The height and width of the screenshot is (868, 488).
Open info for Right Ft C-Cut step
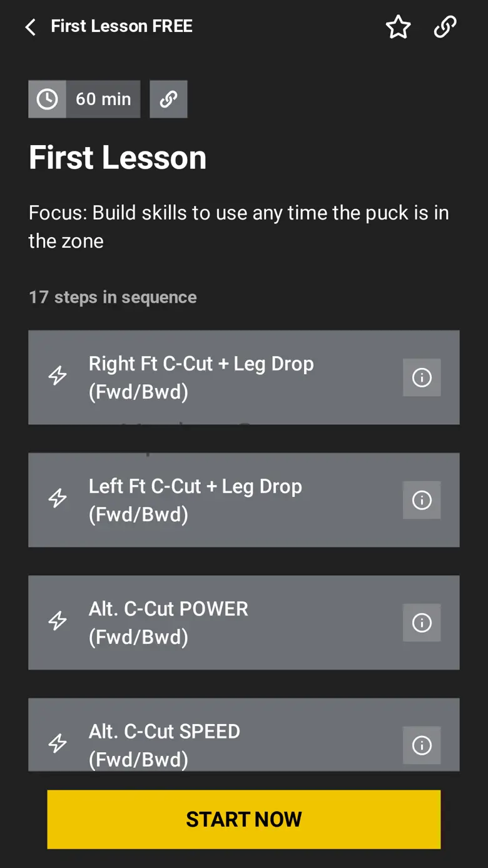pyautogui.click(x=422, y=377)
